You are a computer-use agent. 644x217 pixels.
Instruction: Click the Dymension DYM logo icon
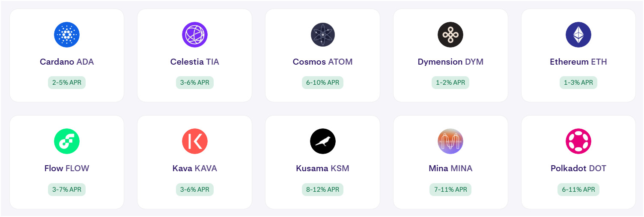point(450,35)
